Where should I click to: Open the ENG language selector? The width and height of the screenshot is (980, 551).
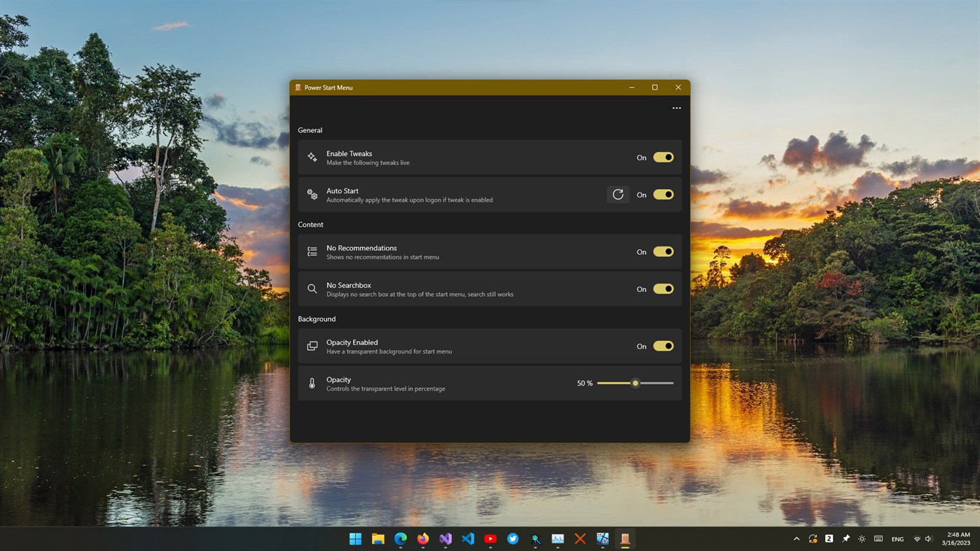pos(897,538)
